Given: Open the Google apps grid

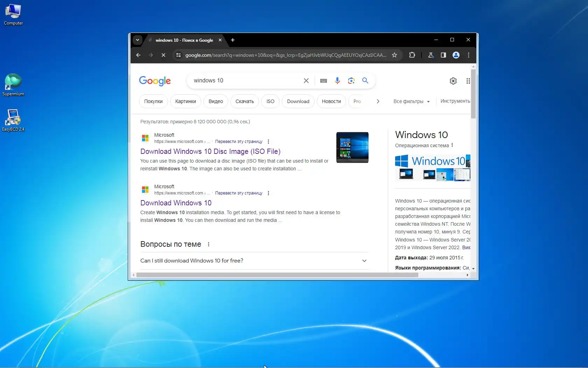Looking at the screenshot, I should [468, 81].
